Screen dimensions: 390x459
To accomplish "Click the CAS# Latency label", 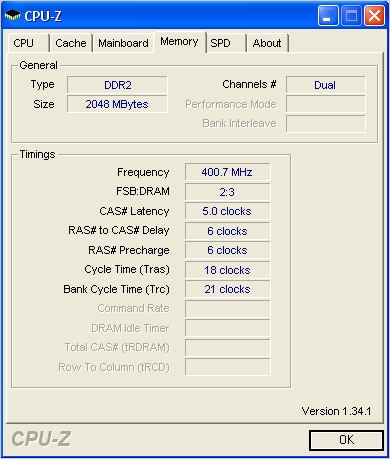I will pyautogui.click(x=134, y=211).
